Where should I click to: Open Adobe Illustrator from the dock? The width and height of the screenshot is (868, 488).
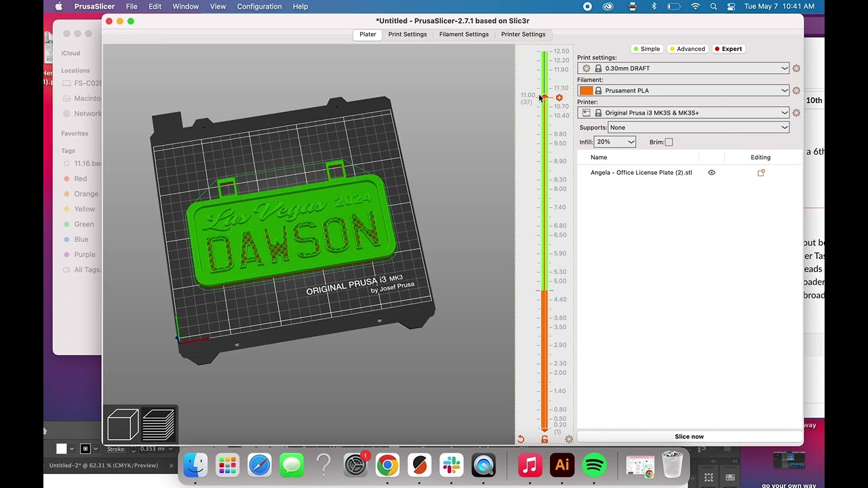[x=562, y=466]
